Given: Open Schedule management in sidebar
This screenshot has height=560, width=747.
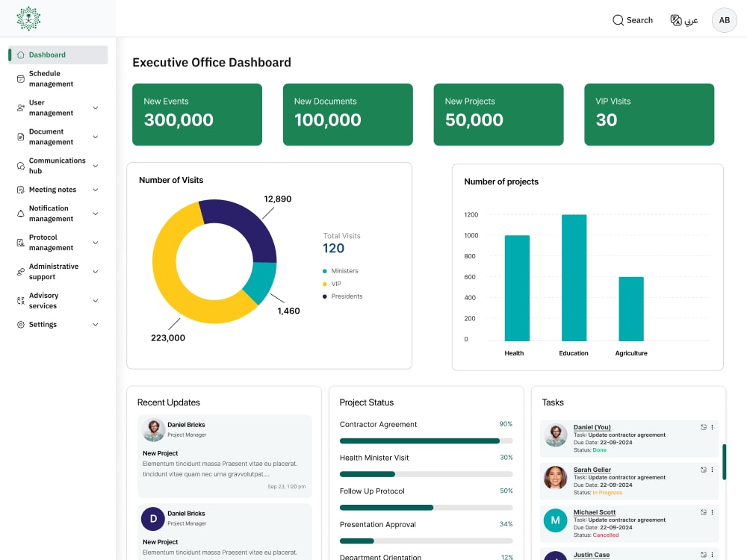Looking at the screenshot, I should pyautogui.click(x=51, y=79).
